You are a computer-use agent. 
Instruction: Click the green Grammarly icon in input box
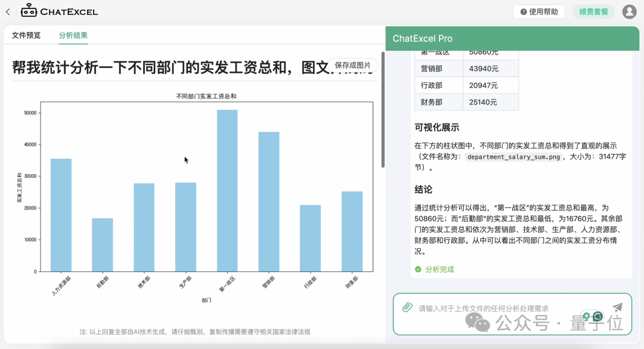pyautogui.click(x=598, y=316)
